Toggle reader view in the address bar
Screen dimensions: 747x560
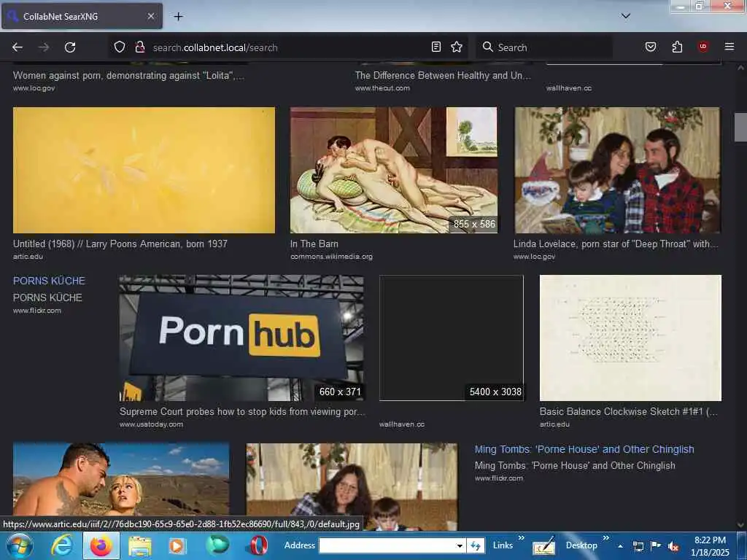[x=436, y=47]
